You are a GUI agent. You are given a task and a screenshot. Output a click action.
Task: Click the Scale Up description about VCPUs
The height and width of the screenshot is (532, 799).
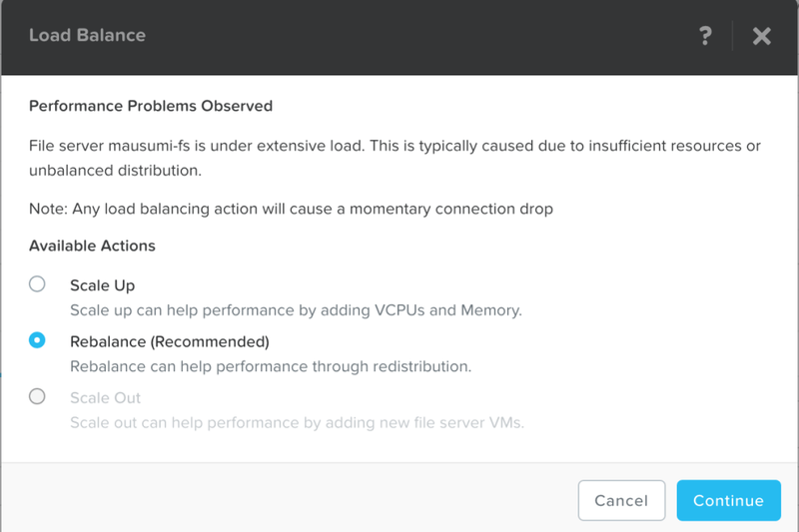(296, 310)
